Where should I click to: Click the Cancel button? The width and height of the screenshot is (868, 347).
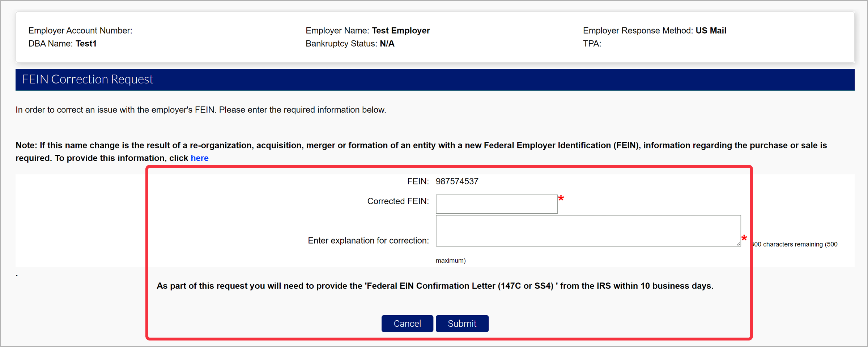pos(407,324)
